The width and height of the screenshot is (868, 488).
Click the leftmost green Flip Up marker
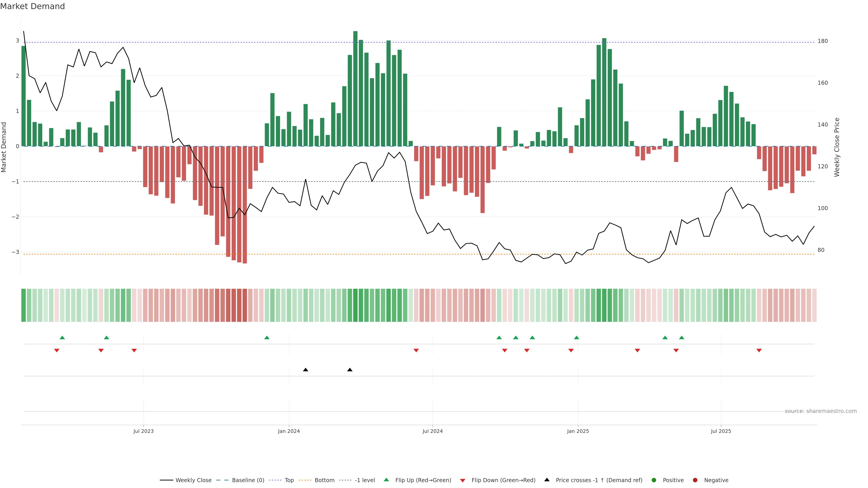point(62,338)
